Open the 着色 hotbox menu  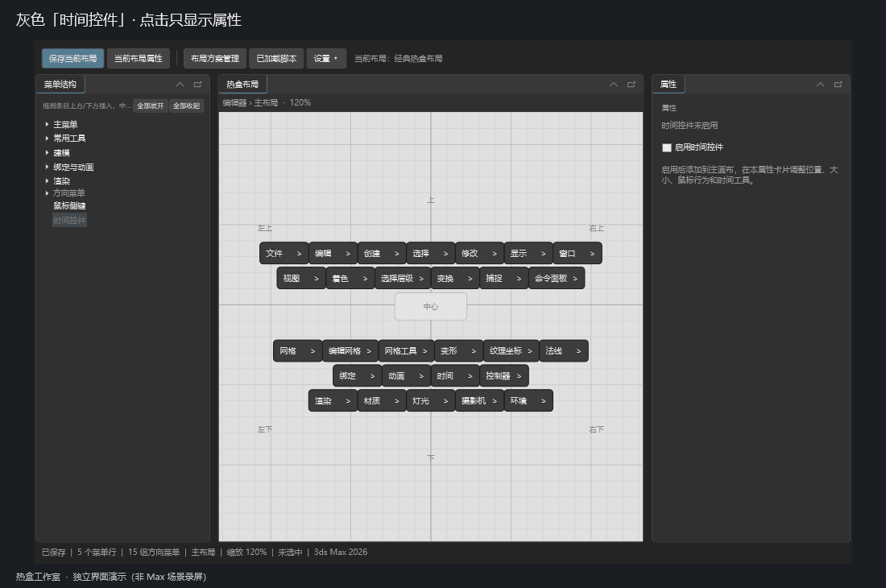[350, 278]
